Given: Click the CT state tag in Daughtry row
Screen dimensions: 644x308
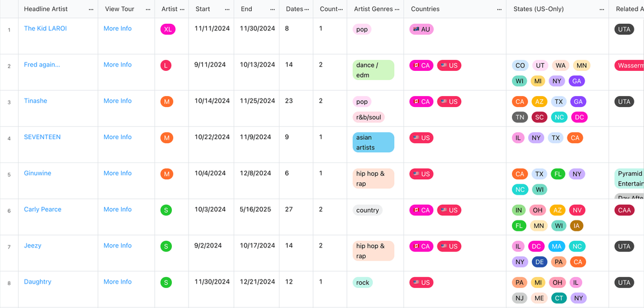Looking at the screenshot, I should (x=558, y=298).
